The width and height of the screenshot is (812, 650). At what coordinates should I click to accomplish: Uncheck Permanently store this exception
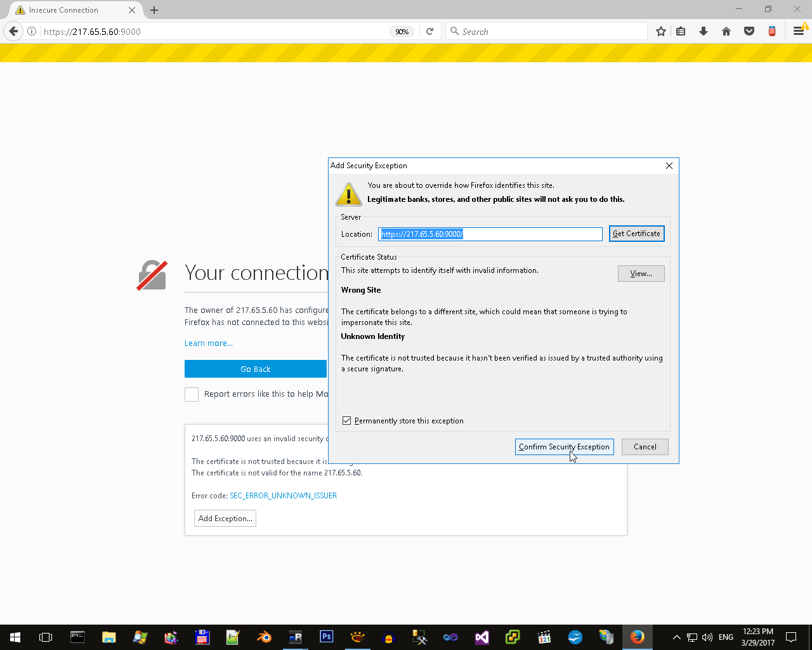click(x=346, y=421)
